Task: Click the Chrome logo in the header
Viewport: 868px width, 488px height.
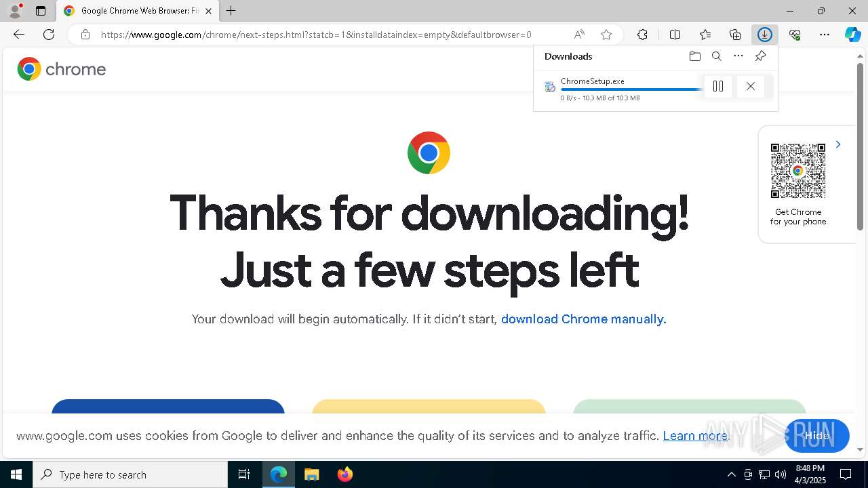Action: [62, 69]
